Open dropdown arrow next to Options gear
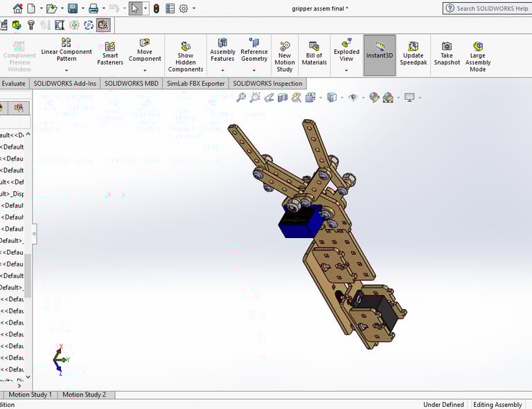This screenshot has width=532, height=409. (x=194, y=8)
